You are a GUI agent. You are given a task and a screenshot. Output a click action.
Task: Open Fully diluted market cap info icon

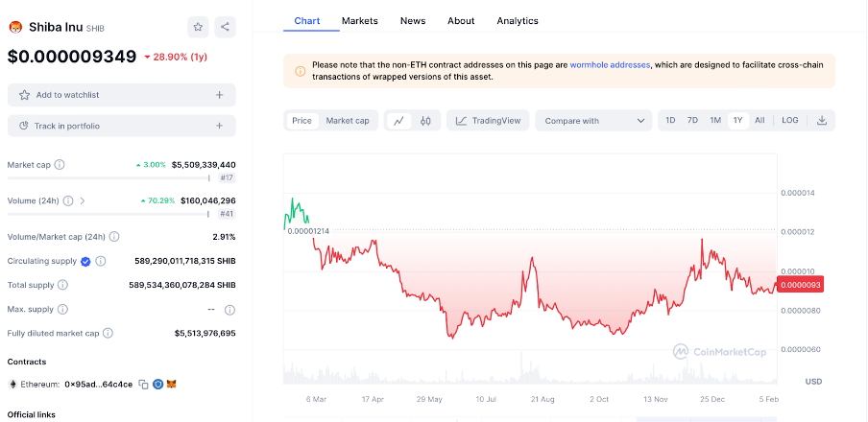pyautogui.click(x=108, y=334)
